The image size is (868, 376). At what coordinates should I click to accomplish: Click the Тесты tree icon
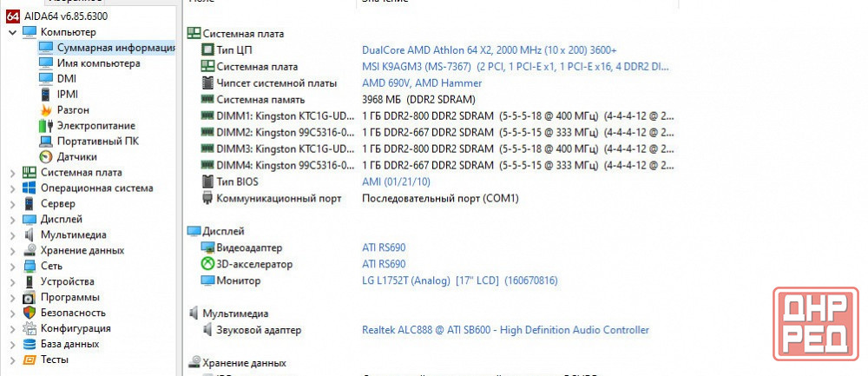click(30, 360)
